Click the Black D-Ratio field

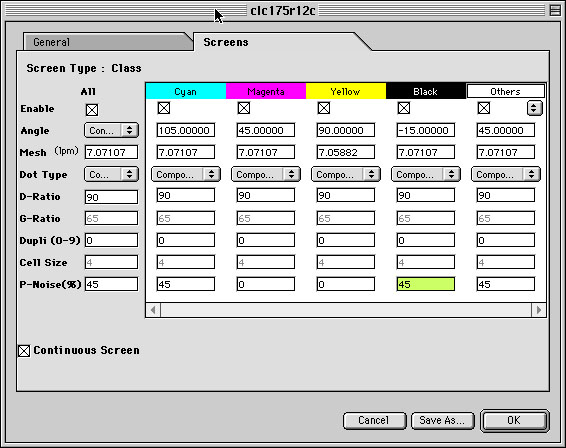point(426,195)
